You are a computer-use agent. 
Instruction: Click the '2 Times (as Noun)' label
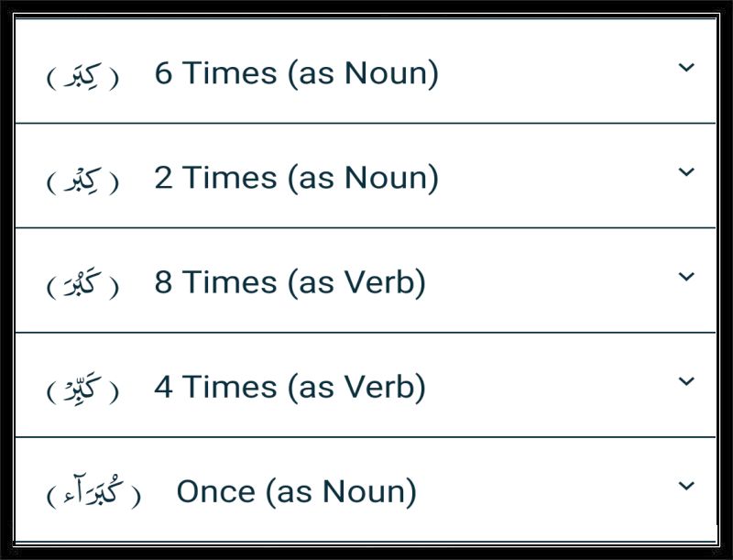(296, 178)
